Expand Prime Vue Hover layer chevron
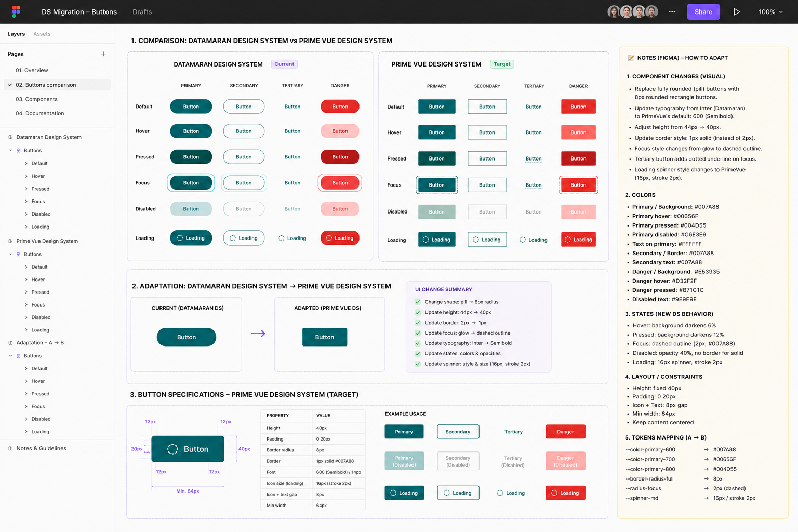 tap(26, 280)
